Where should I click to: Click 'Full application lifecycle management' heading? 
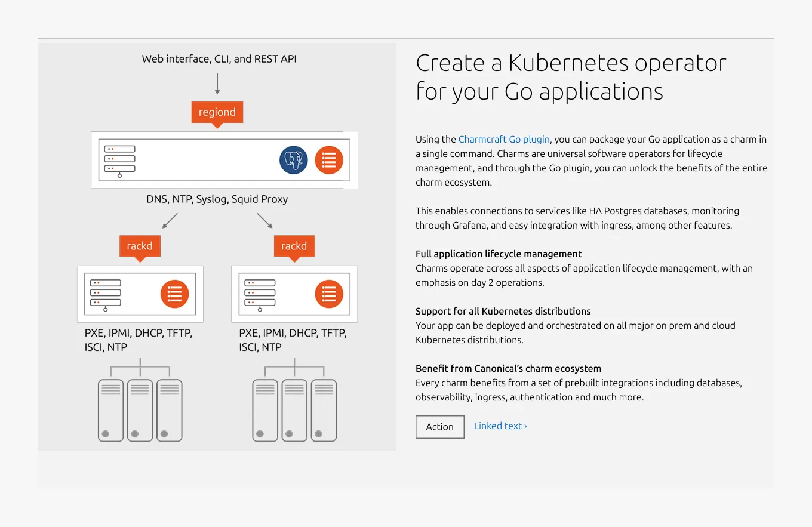click(x=499, y=254)
